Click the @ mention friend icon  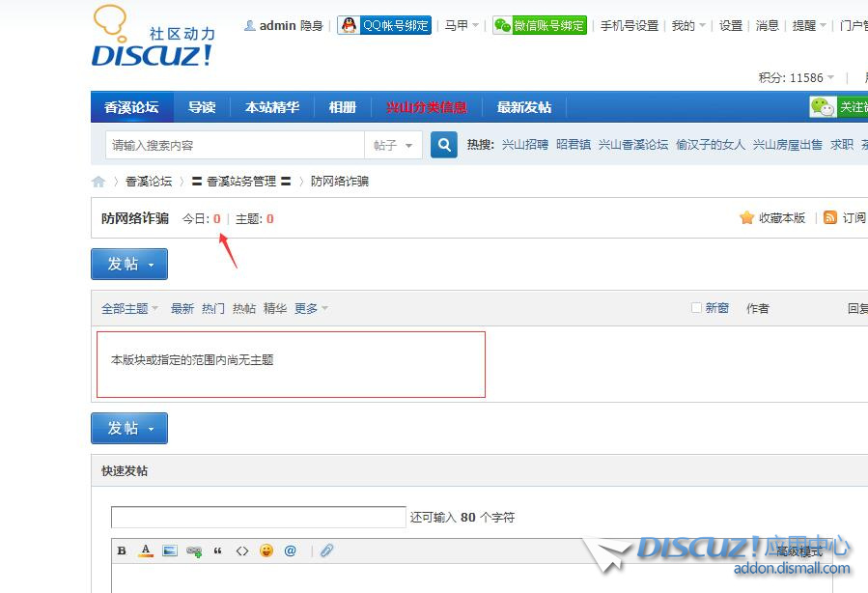[x=290, y=551]
